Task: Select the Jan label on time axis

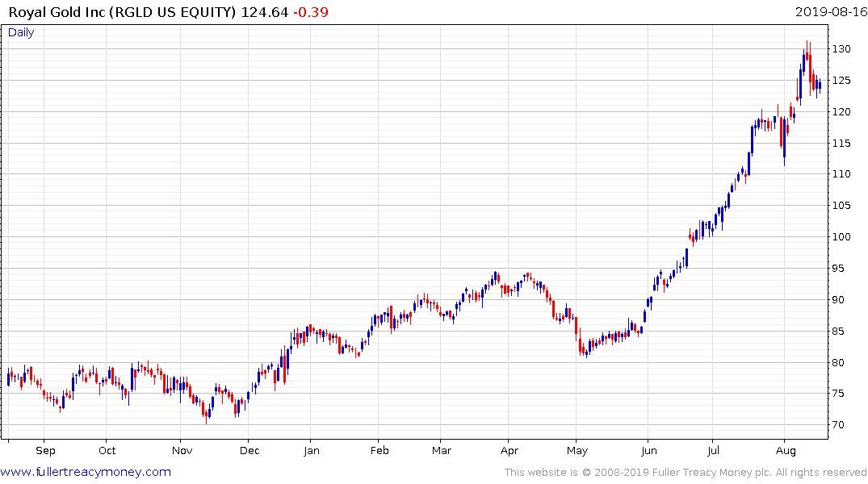Action: pyautogui.click(x=312, y=451)
